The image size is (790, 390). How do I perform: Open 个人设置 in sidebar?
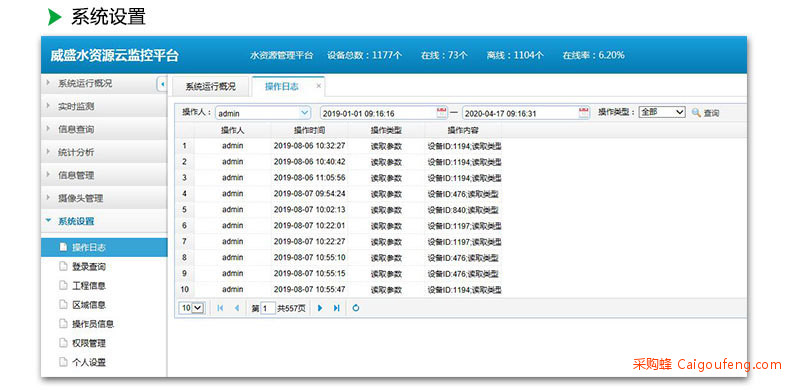(89, 362)
